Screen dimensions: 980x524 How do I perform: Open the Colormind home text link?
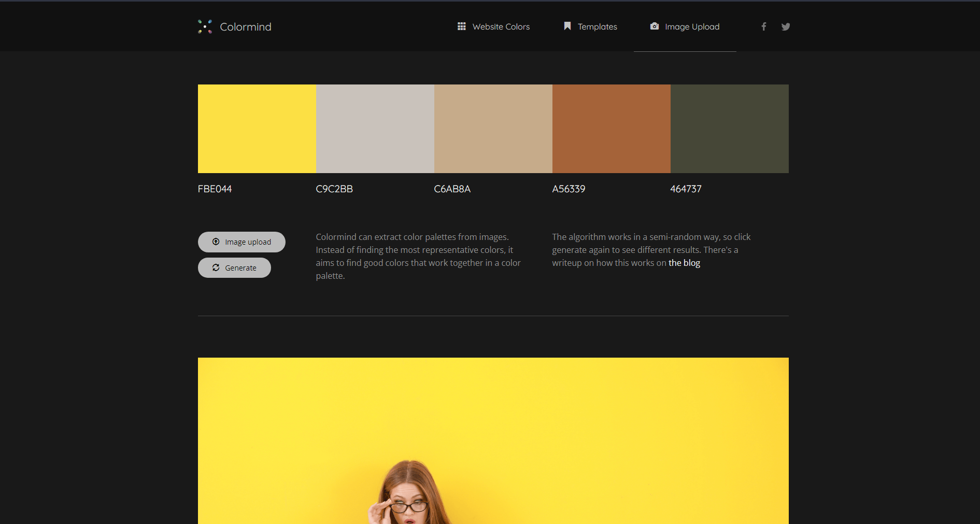(x=245, y=27)
